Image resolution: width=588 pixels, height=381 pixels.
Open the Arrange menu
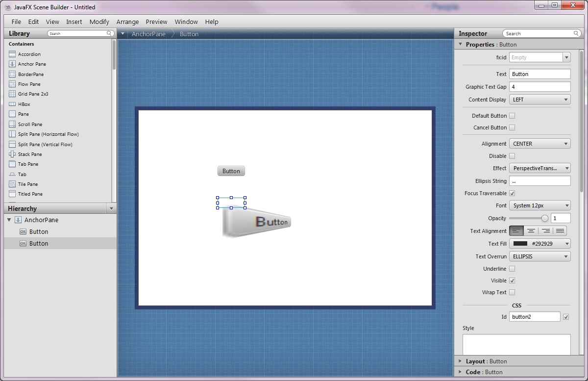(127, 22)
